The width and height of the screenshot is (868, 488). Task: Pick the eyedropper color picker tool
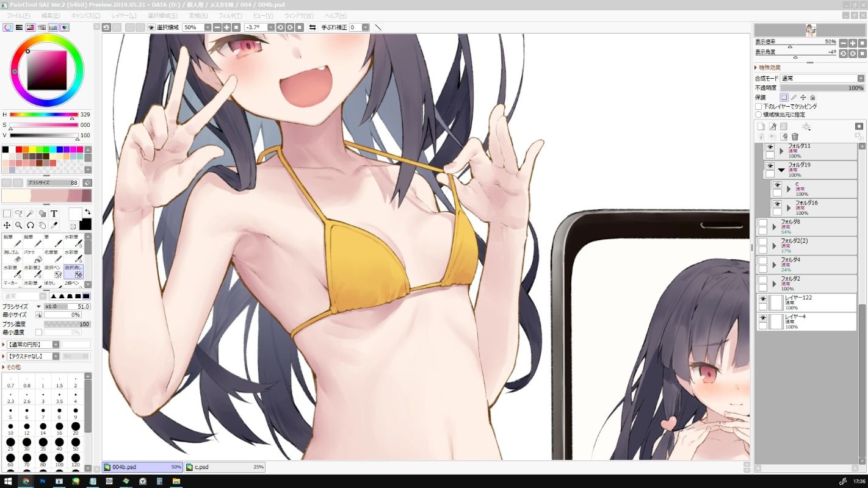tap(54, 226)
